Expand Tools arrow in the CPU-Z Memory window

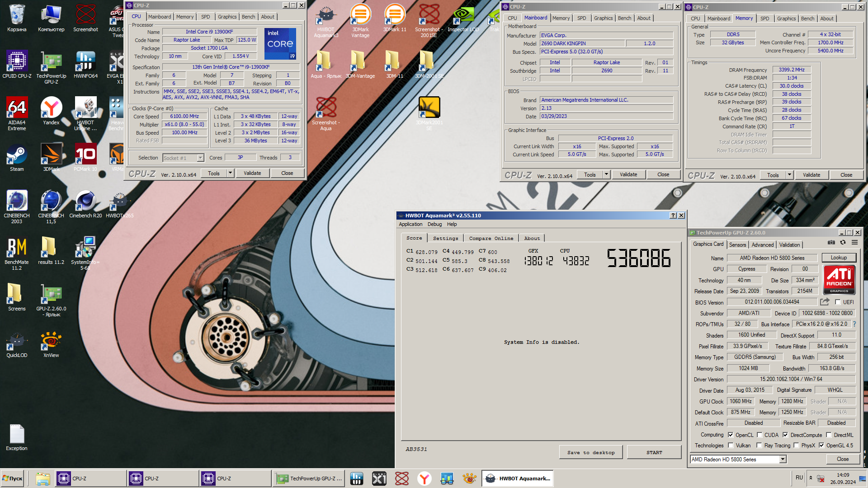click(x=789, y=175)
